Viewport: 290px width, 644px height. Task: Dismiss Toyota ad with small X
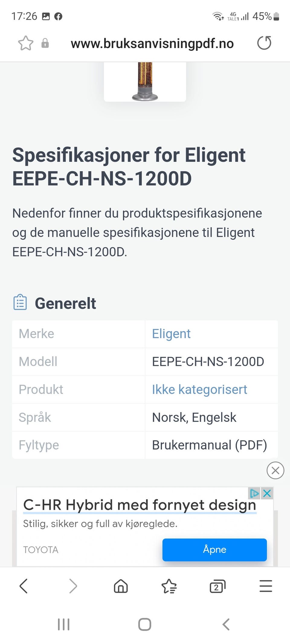pos(267,493)
